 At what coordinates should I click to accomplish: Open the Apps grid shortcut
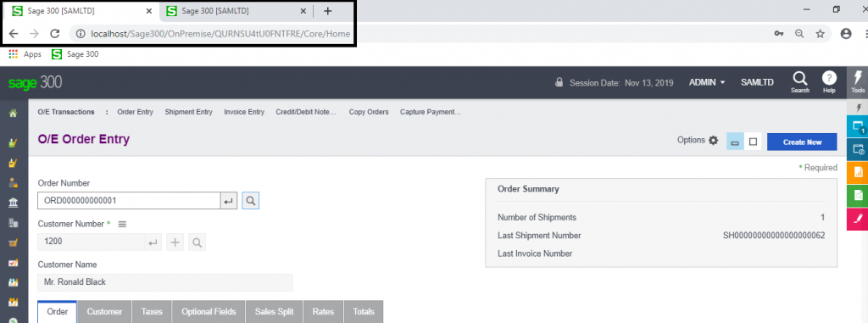(25, 54)
